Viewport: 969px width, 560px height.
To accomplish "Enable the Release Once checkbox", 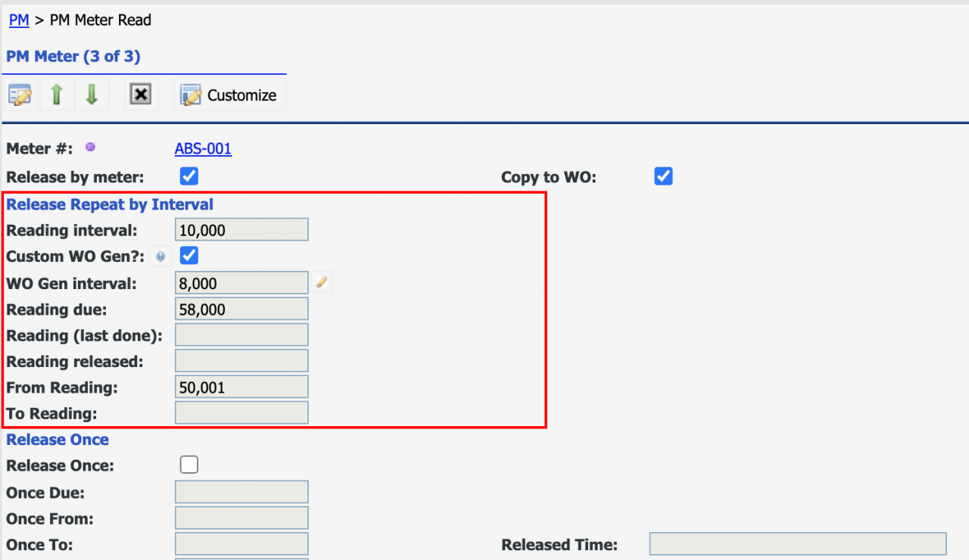I will tap(189, 464).
